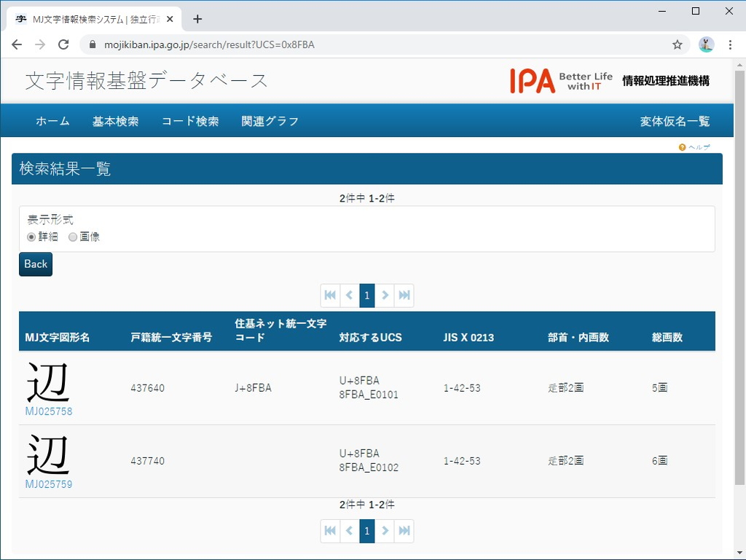This screenshot has width=746, height=560.
Task: Select the コード検索 menu item
Action: (189, 121)
